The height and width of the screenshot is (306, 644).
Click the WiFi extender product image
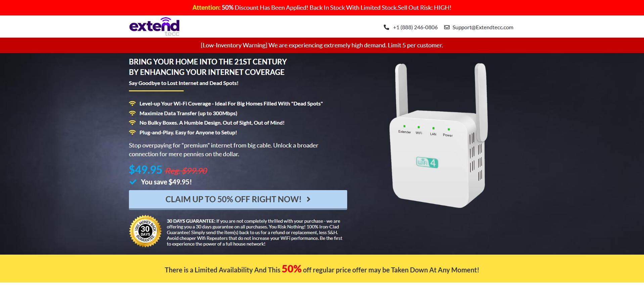(x=439, y=135)
